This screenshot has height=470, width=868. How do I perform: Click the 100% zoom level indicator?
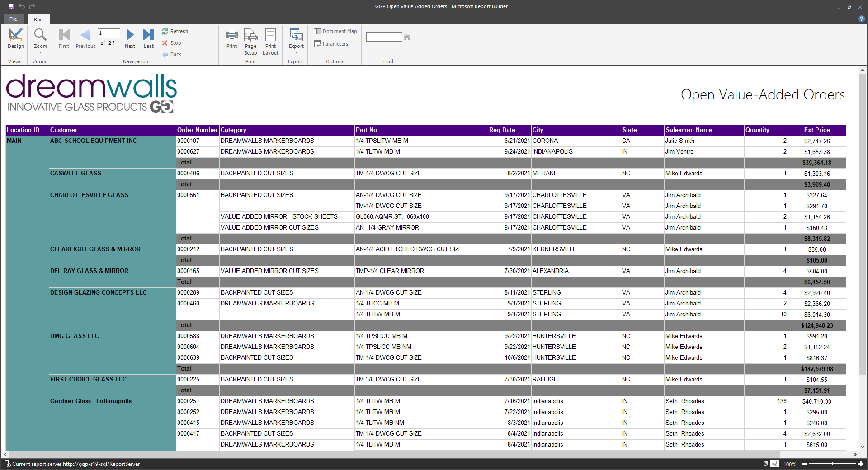790,464
